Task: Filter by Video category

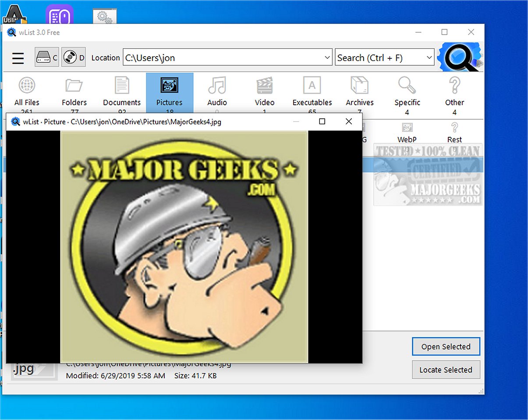Action: 264,91
